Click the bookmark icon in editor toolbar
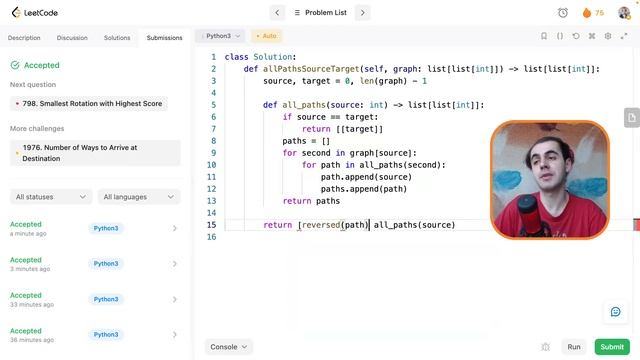Image resolution: width=640 pixels, height=360 pixels. click(x=544, y=36)
